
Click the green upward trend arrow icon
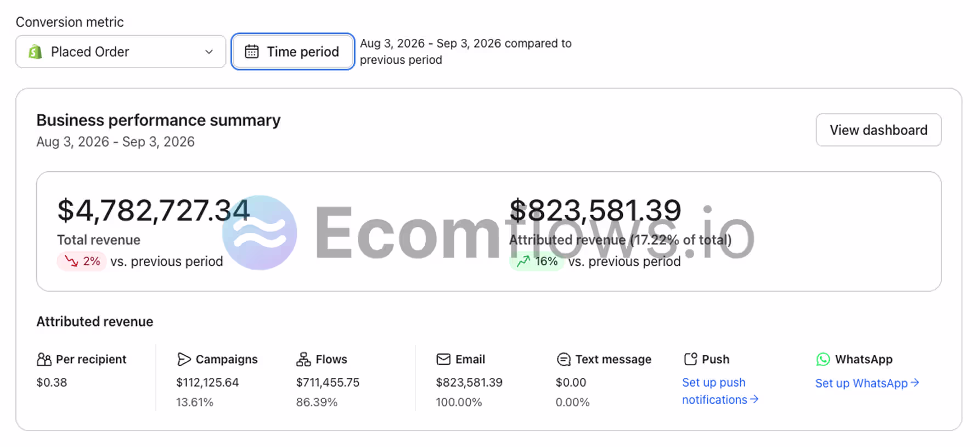[523, 261]
